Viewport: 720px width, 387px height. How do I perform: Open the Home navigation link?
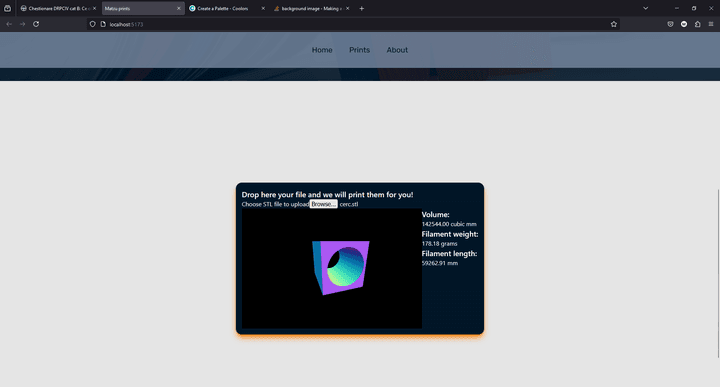322,50
